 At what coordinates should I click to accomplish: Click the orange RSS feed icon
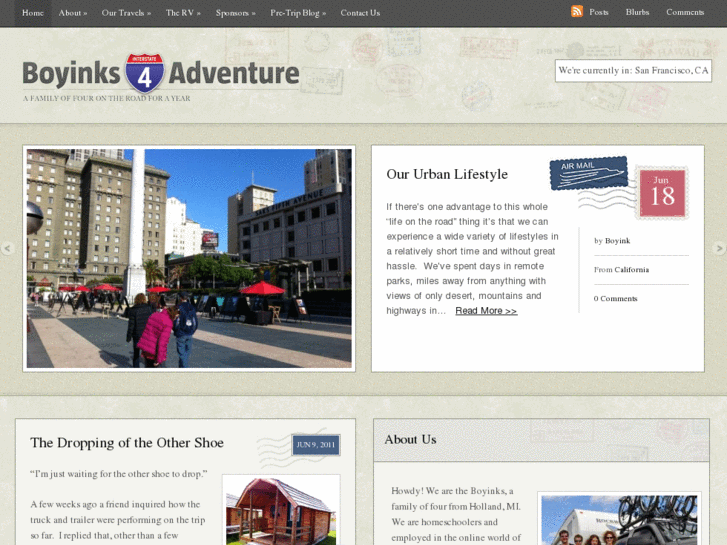[x=577, y=12]
